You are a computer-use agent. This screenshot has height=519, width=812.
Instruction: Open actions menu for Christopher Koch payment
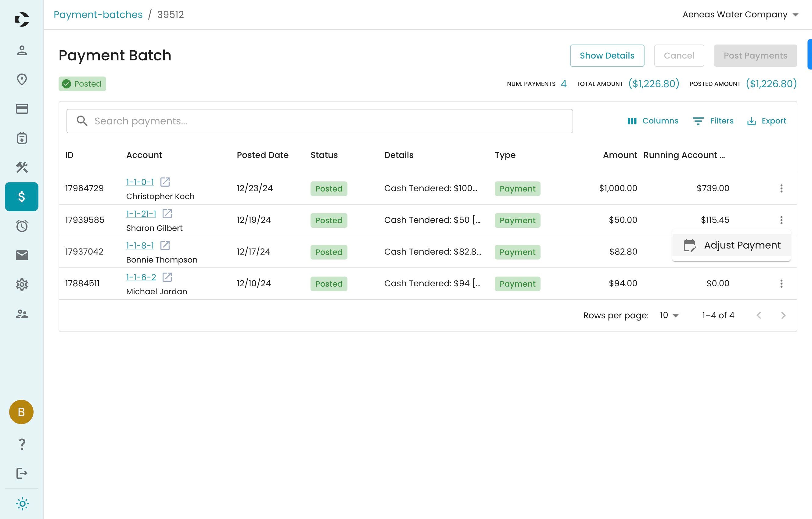click(781, 188)
